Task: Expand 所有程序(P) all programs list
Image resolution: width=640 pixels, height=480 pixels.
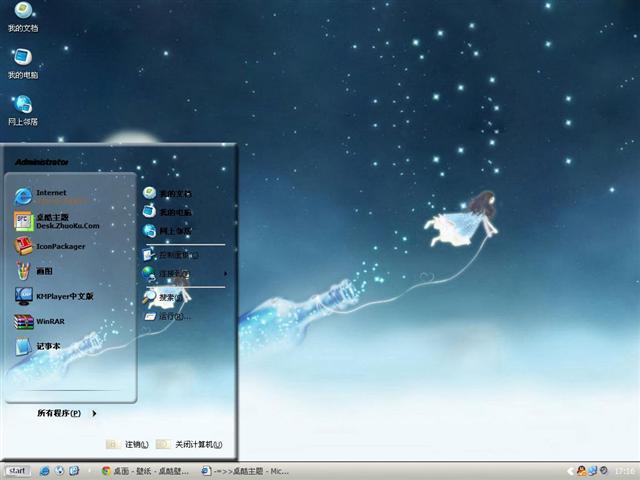Action: click(x=67, y=413)
